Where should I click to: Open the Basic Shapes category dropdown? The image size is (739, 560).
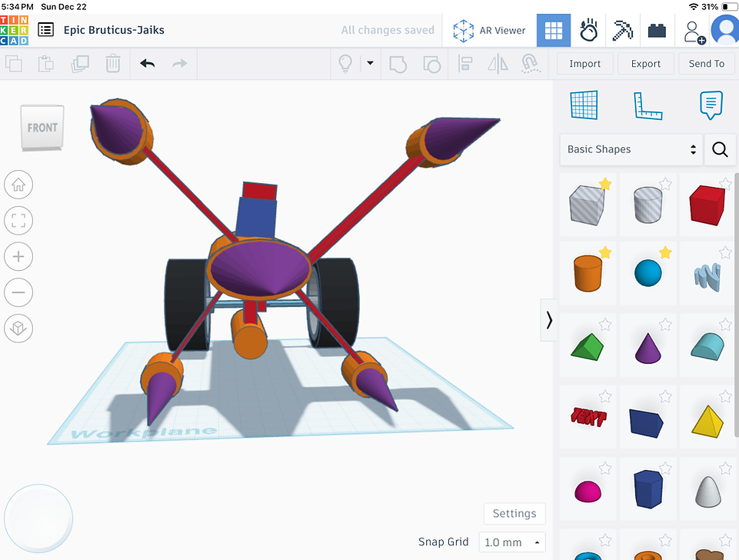click(631, 149)
